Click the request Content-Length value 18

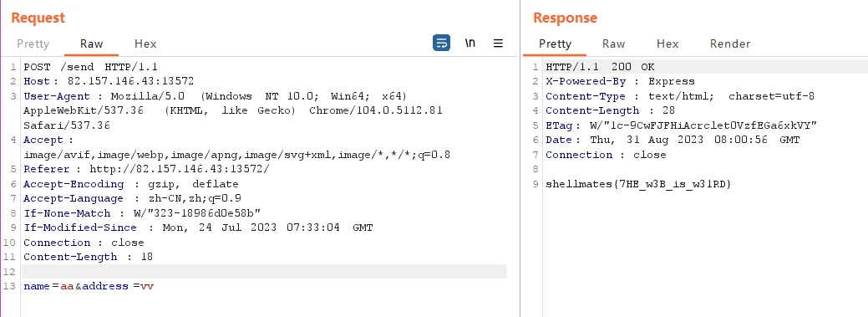tap(147, 257)
